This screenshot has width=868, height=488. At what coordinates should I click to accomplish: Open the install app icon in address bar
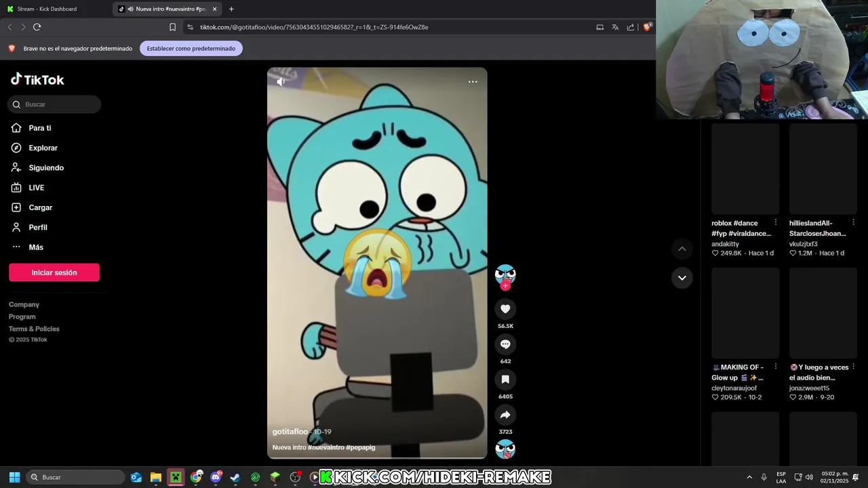click(599, 27)
